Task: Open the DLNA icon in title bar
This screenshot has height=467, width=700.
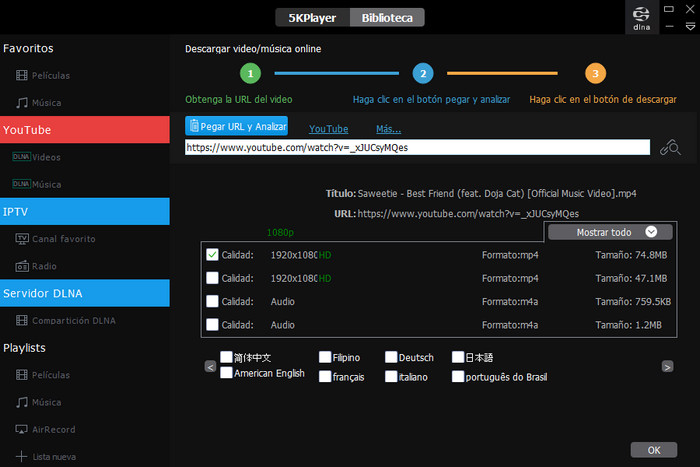Action: 642,18
